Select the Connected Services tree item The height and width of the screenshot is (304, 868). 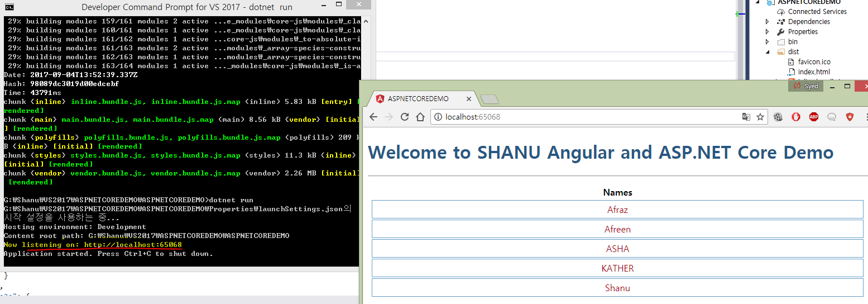(x=817, y=12)
